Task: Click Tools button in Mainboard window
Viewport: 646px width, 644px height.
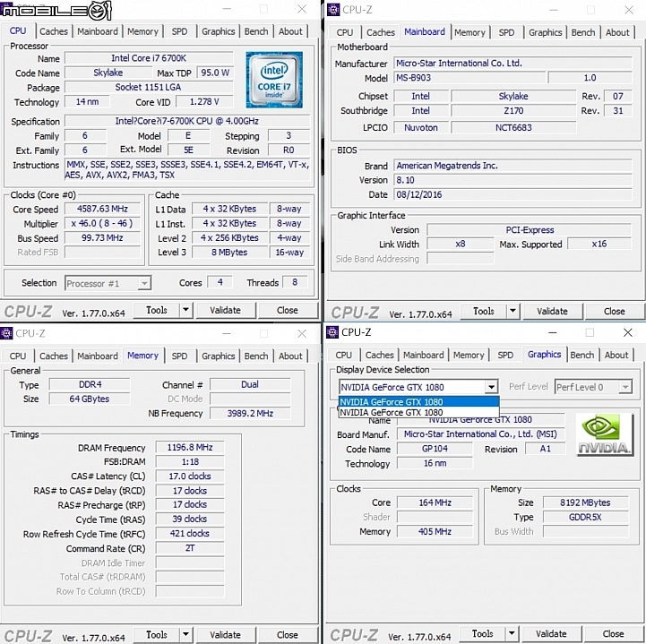Action: click(484, 312)
